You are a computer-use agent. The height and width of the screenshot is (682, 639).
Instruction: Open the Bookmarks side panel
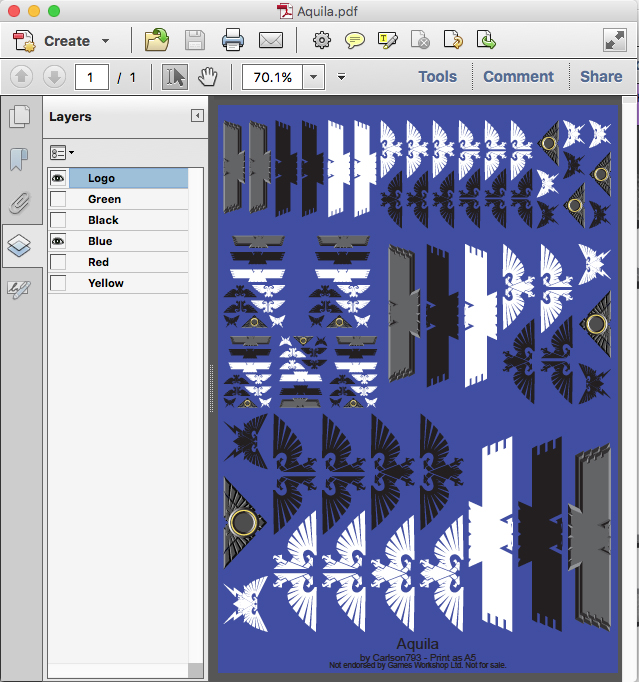tap(19, 160)
